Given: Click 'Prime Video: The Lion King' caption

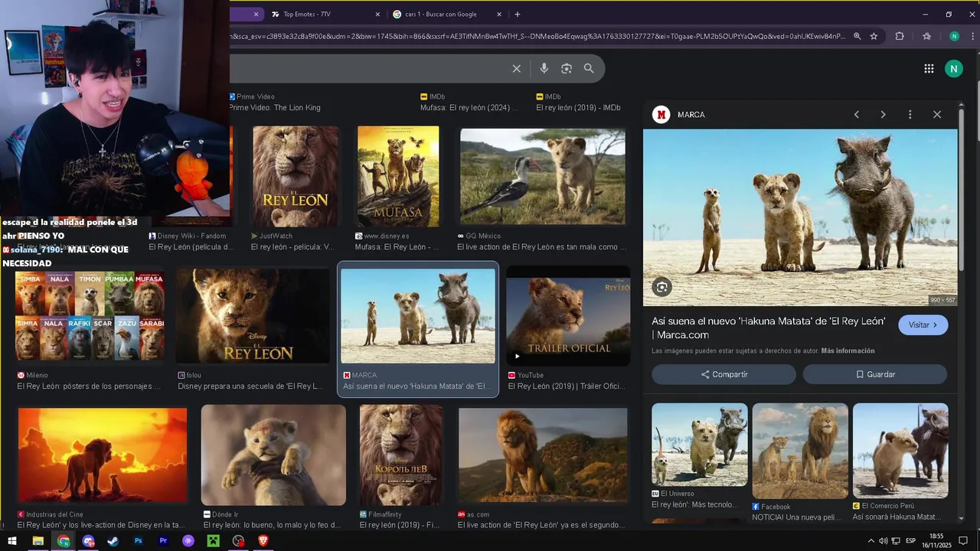Looking at the screenshot, I should pyautogui.click(x=275, y=108).
